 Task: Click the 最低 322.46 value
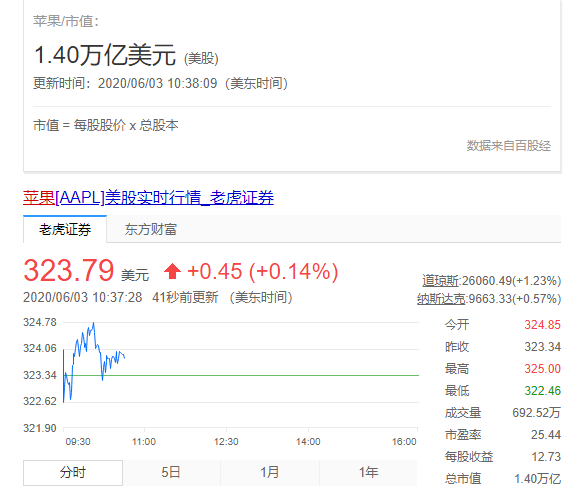click(x=542, y=391)
